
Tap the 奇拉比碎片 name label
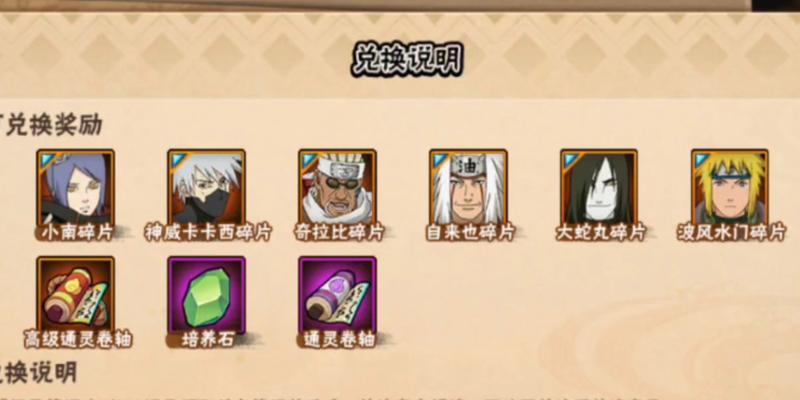coord(339,233)
